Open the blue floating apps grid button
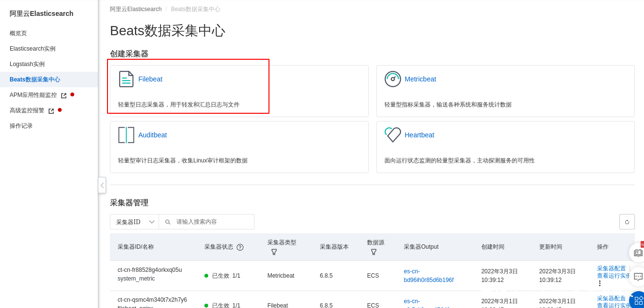644x308 pixels. pyautogui.click(x=638, y=301)
